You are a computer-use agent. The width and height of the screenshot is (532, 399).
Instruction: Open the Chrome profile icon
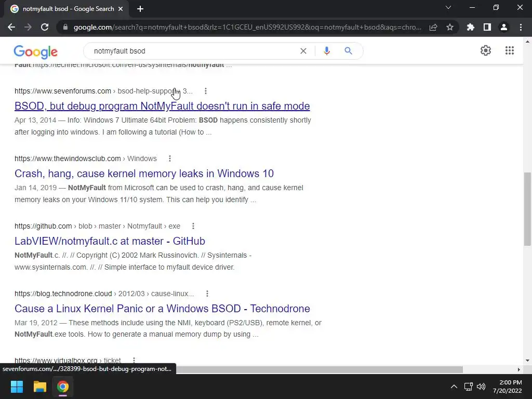pos(504,27)
